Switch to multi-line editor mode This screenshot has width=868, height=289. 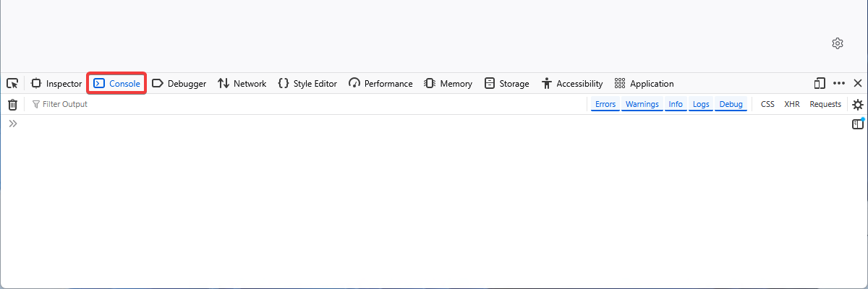point(857,124)
